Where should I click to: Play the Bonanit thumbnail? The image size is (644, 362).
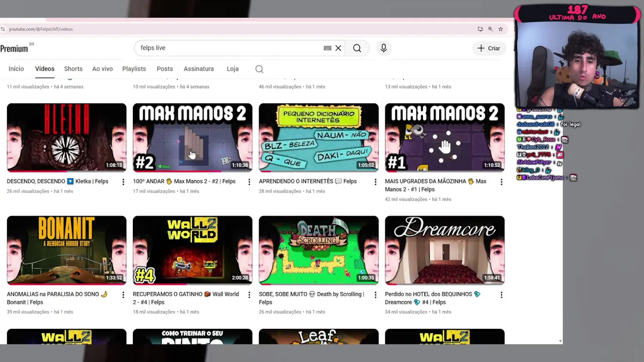click(66, 250)
